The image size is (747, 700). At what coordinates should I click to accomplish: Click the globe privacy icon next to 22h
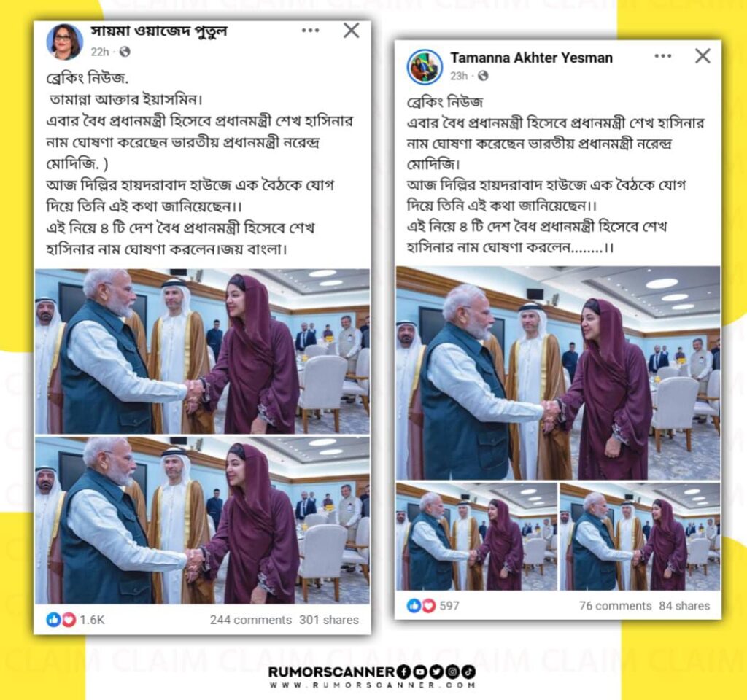[125, 52]
